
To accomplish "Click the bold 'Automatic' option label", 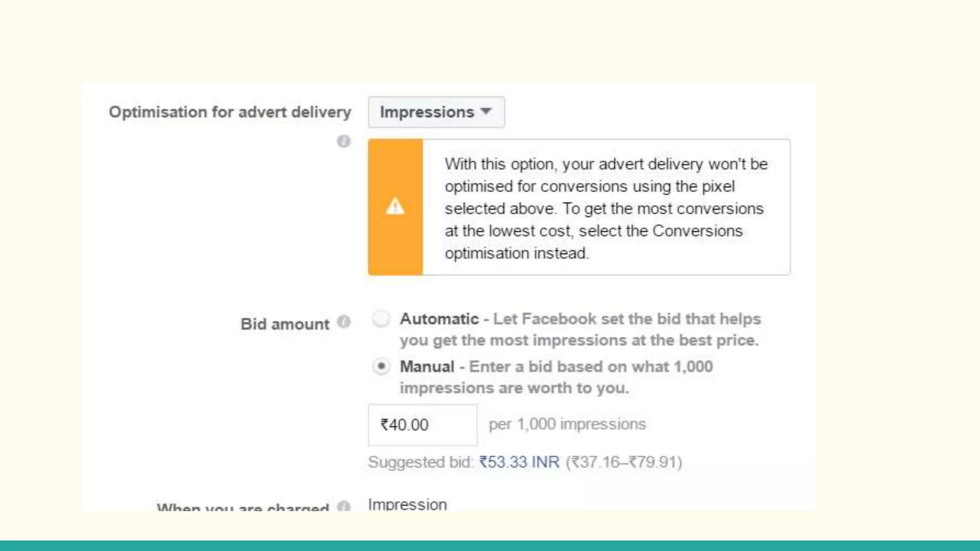I will [x=439, y=319].
